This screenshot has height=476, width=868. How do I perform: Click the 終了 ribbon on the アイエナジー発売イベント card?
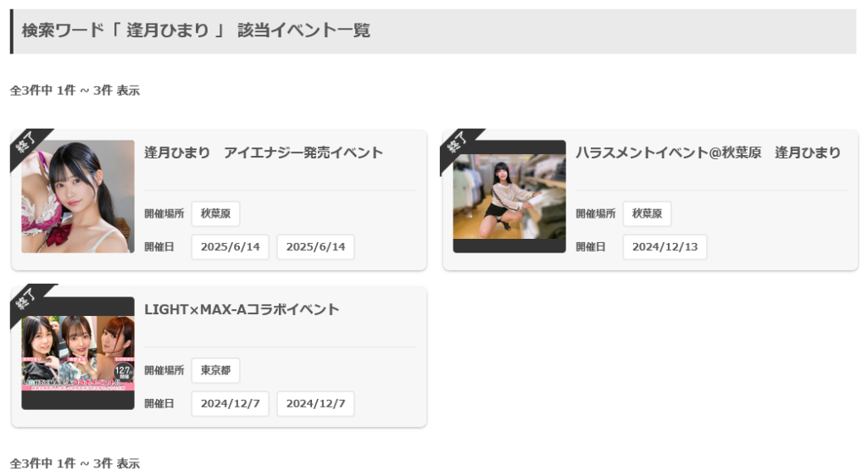(x=27, y=144)
